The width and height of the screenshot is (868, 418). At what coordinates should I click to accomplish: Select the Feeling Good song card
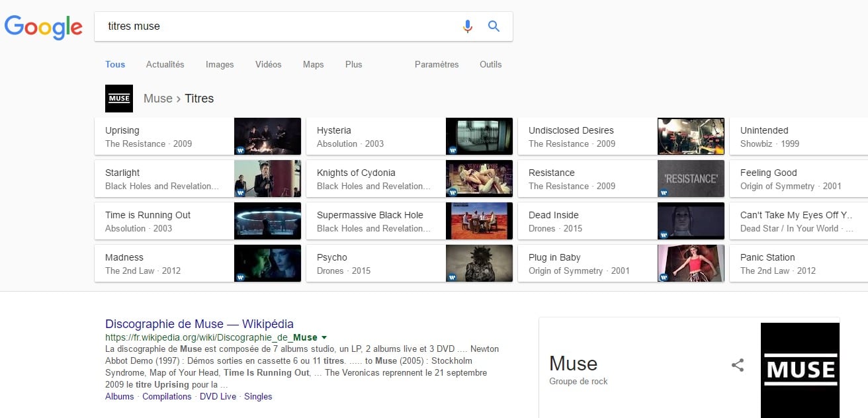pos(799,179)
